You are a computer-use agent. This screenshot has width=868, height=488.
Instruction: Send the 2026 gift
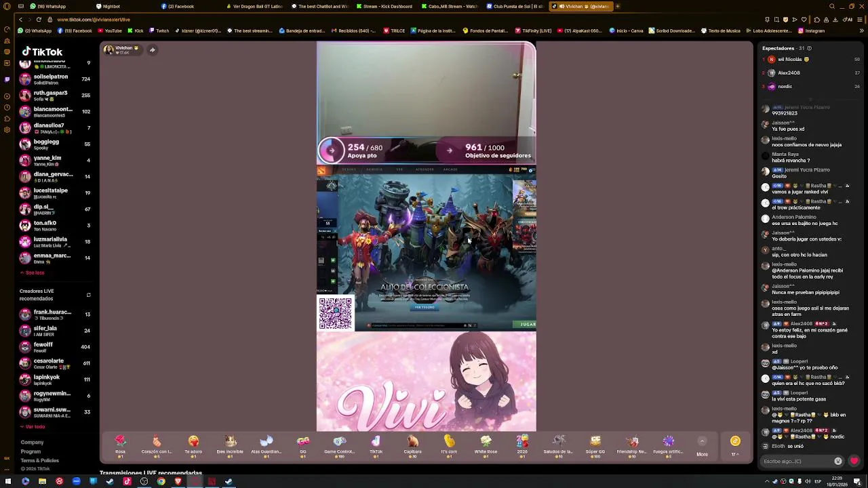pos(522,445)
